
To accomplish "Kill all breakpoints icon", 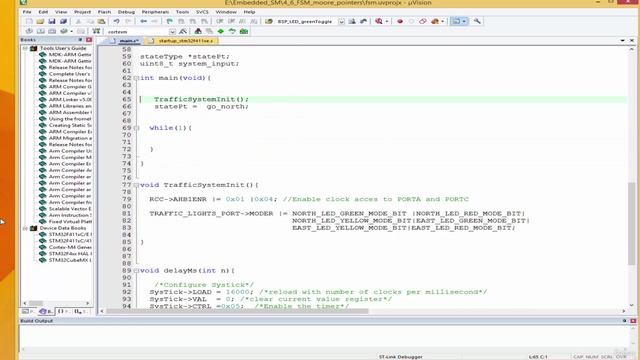I will [x=435, y=21].
